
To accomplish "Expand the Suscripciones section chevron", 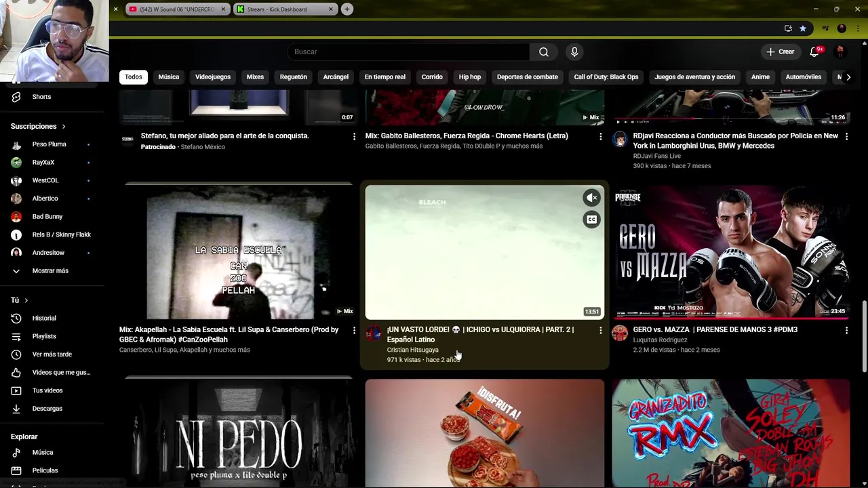I will pos(64,126).
